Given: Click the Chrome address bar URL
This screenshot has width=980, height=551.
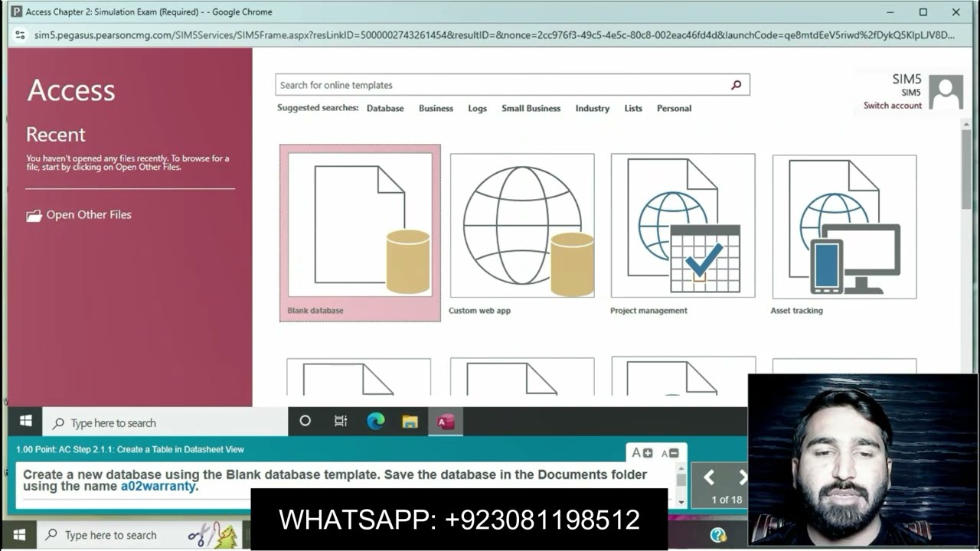Looking at the screenshot, I should coord(495,35).
